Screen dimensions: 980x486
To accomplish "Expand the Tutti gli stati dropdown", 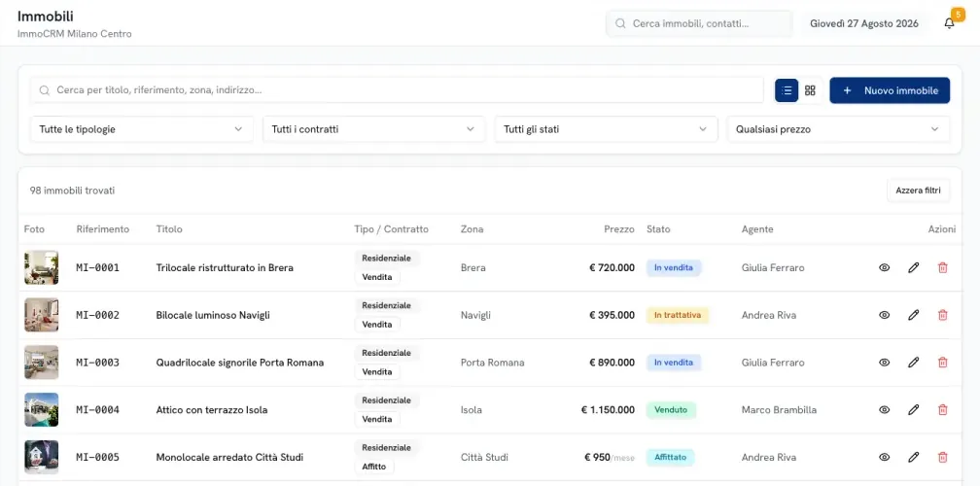I will 607,129.
